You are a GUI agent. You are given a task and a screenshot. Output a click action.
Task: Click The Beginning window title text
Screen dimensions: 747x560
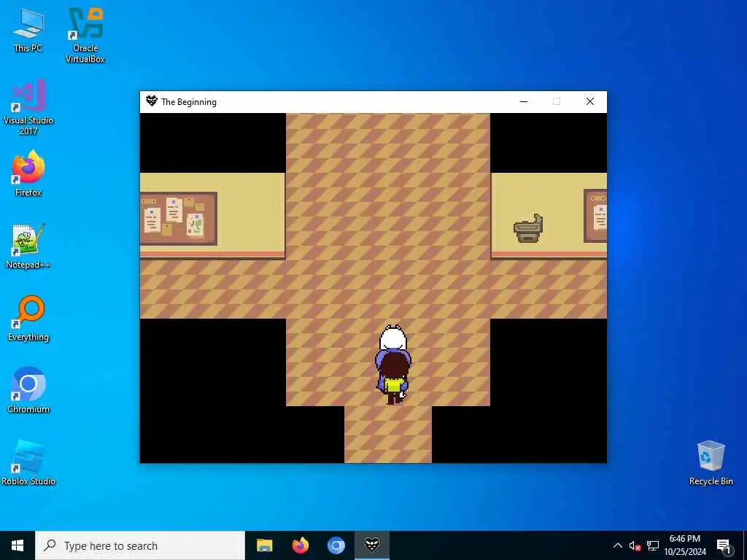(189, 102)
